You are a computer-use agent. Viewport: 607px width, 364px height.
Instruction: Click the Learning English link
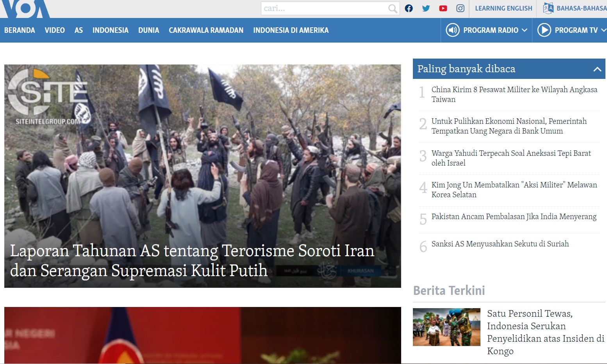point(503,8)
